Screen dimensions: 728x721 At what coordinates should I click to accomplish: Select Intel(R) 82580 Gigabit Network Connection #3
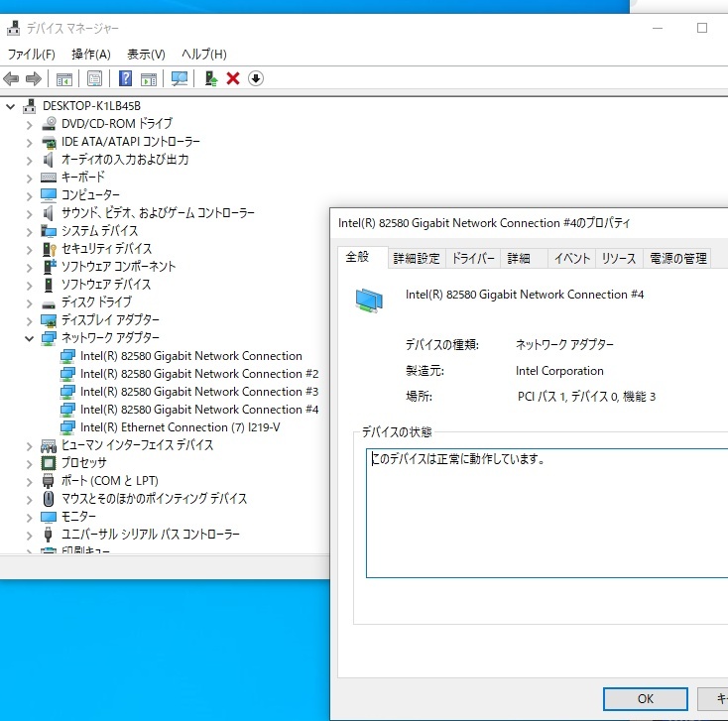(199, 392)
